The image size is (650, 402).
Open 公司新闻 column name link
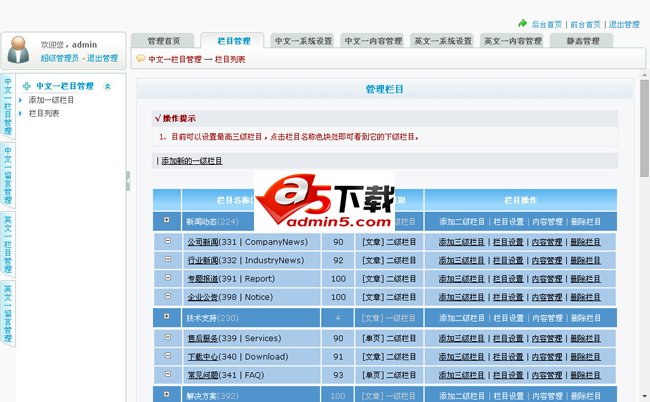point(203,242)
